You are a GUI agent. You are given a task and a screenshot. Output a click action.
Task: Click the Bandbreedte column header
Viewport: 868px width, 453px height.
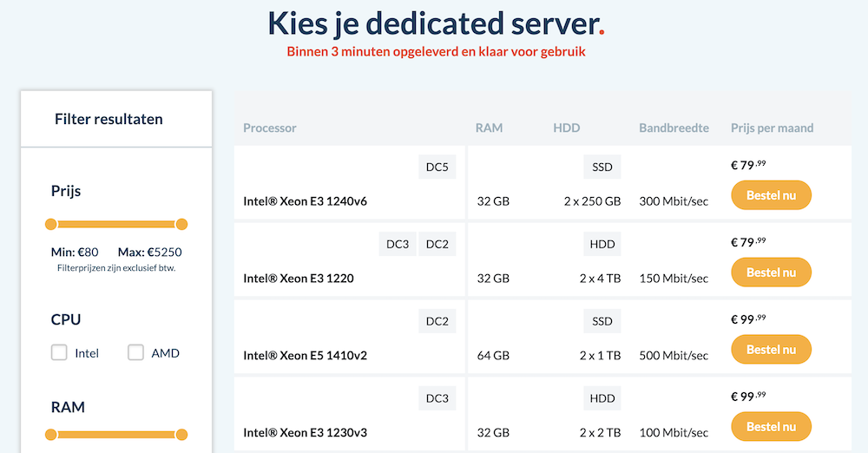pyautogui.click(x=674, y=128)
